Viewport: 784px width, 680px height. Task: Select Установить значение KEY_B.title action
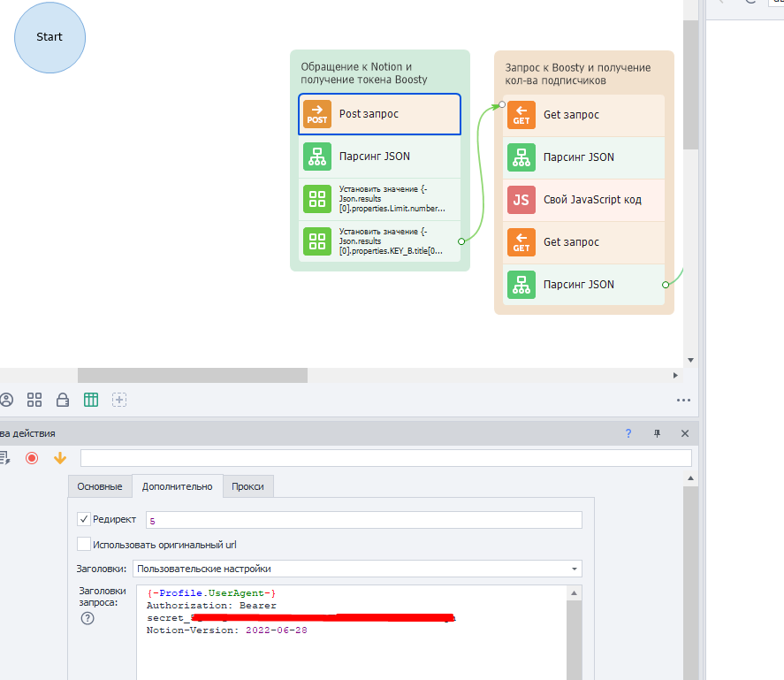coord(379,241)
